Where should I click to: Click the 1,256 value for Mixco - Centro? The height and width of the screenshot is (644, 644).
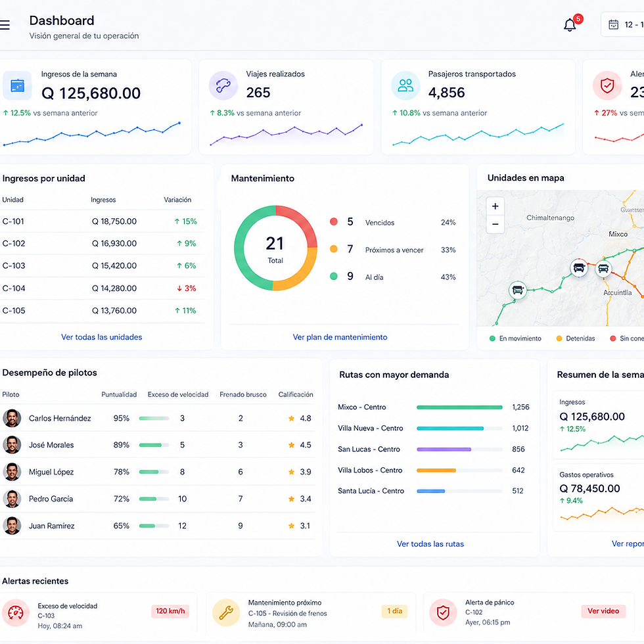click(x=520, y=407)
